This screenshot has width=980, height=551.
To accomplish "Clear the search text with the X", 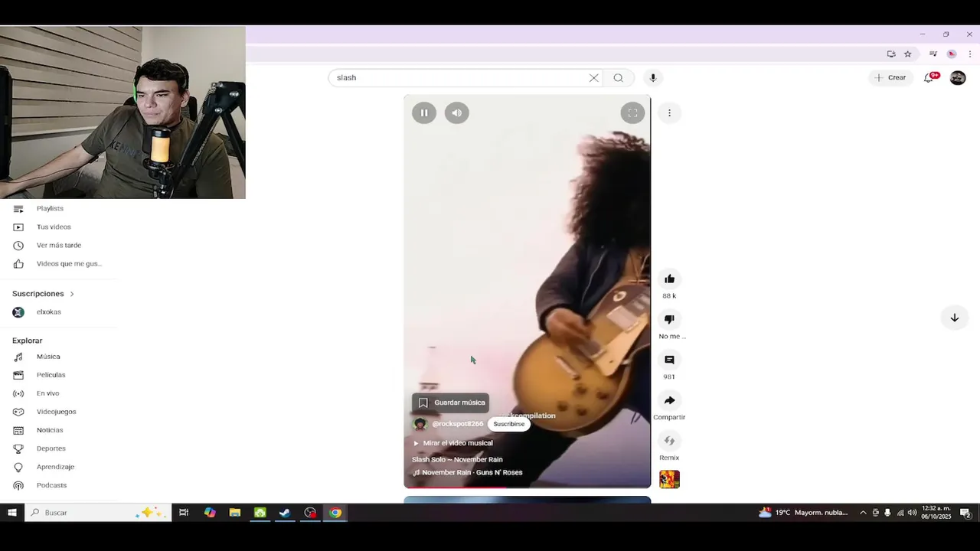I will (593, 77).
